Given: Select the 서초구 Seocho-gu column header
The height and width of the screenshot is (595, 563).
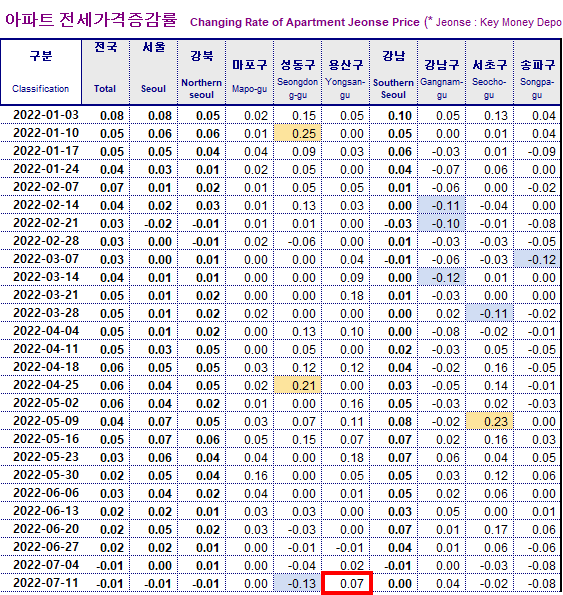Looking at the screenshot, I should (490, 72).
